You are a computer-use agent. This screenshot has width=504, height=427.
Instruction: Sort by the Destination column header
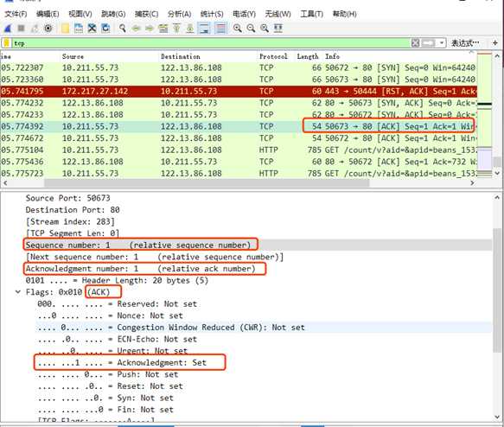point(181,56)
